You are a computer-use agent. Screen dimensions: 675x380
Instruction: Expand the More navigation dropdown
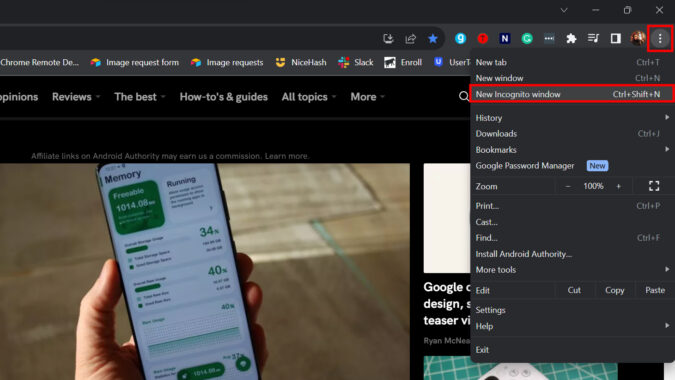367,97
